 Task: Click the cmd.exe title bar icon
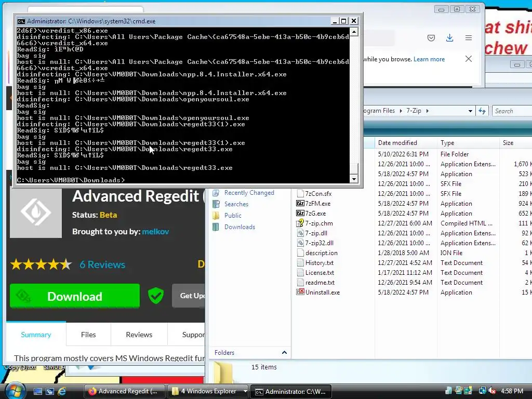[x=21, y=21]
